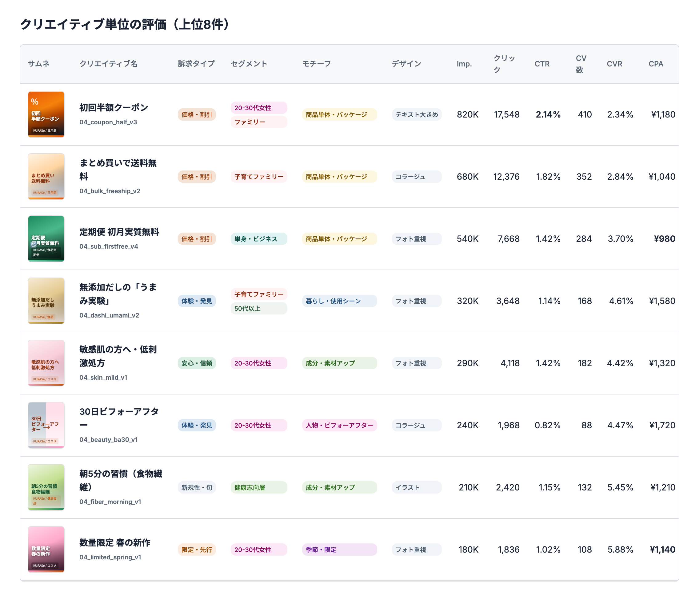Select the creative name 数量限定 春の新作

[x=115, y=542]
